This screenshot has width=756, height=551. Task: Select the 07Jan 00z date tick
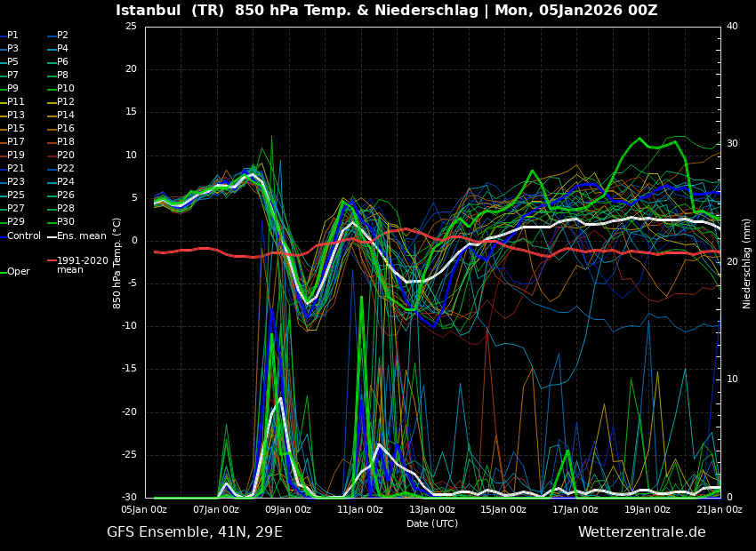tap(217, 510)
